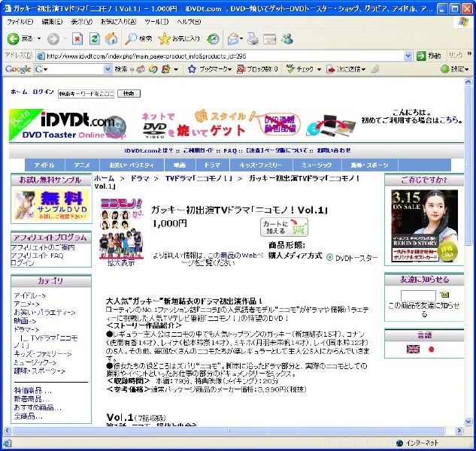The height and width of the screenshot is (451, 476).
Task: Open the ツール(T) menu
Action: (x=156, y=22)
